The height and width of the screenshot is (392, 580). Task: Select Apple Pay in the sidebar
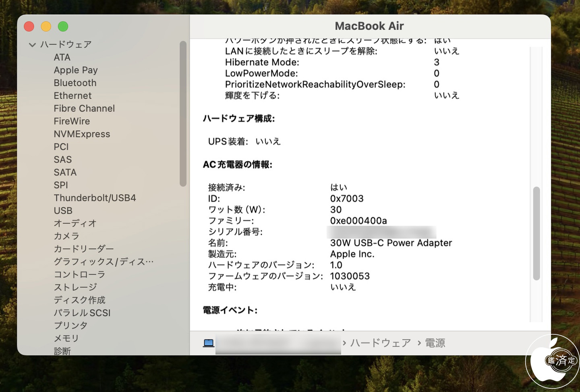76,70
